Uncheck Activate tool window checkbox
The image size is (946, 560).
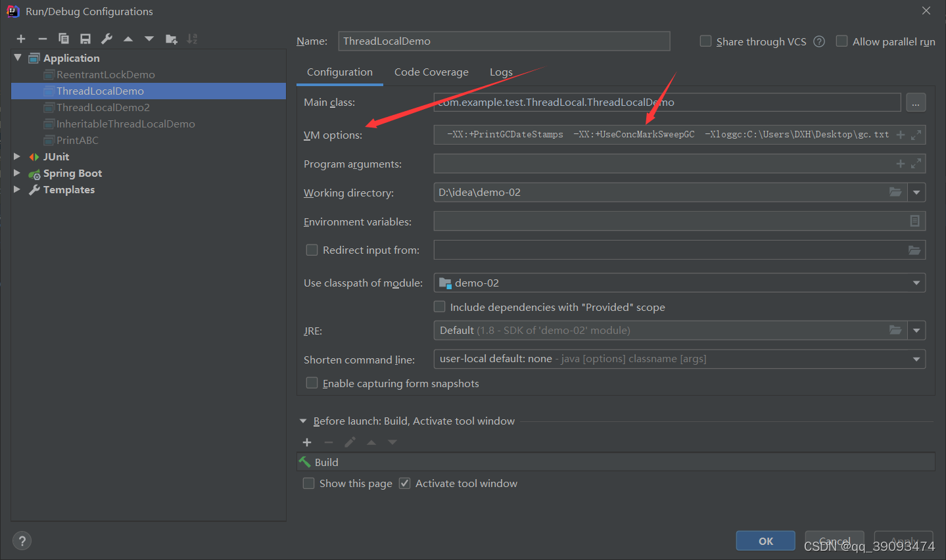(x=405, y=483)
